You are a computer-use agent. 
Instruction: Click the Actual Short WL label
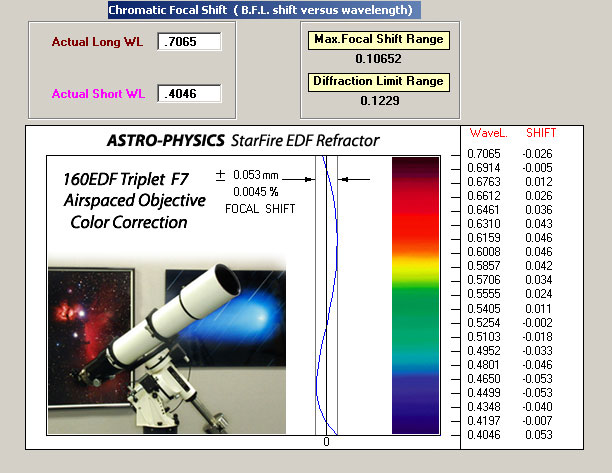[98, 94]
